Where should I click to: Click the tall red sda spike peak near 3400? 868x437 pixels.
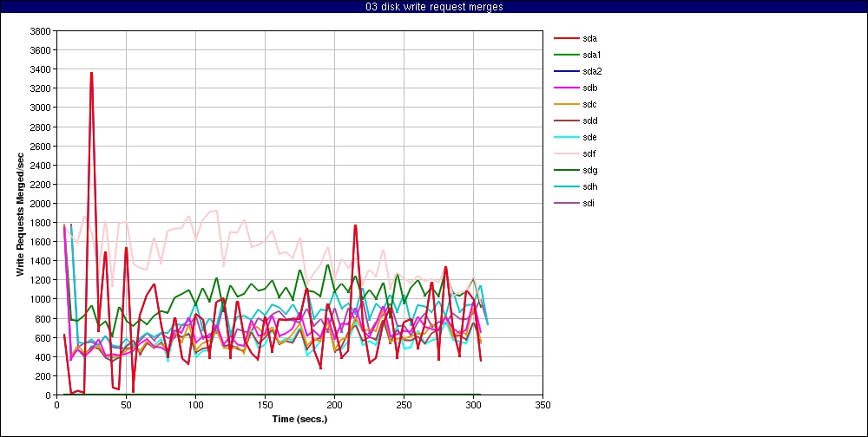click(x=91, y=73)
